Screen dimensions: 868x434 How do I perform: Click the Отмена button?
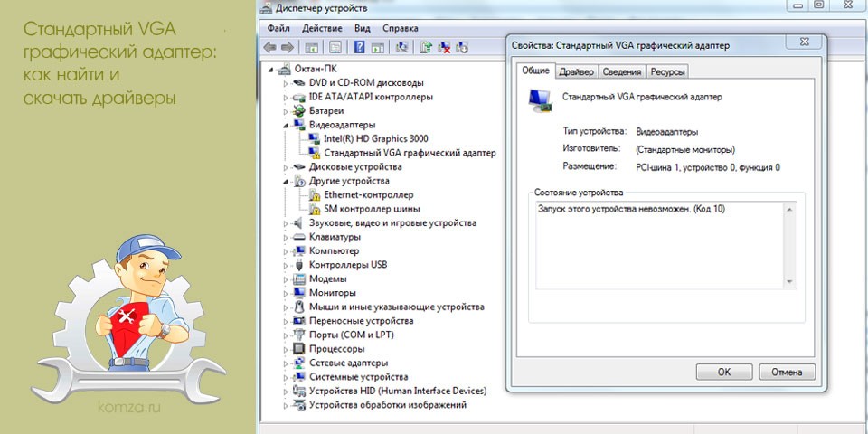point(788,372)
